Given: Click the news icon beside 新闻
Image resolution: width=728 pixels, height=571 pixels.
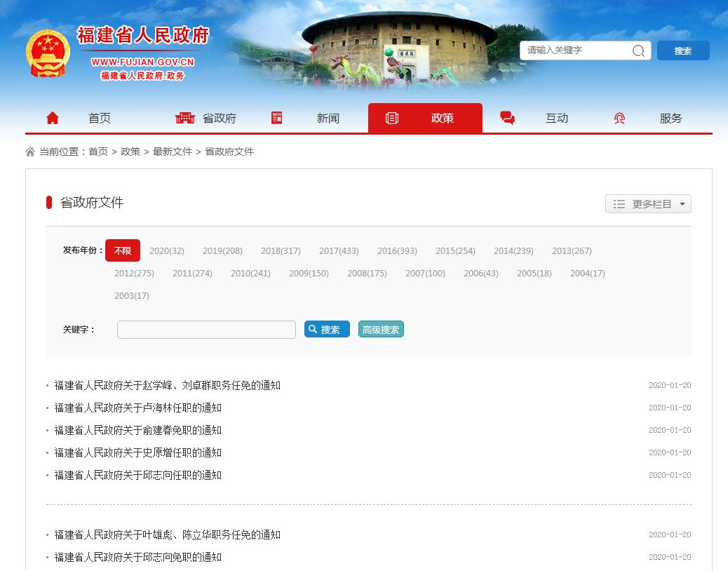Looking at the screenshot, I should point(276,118).
